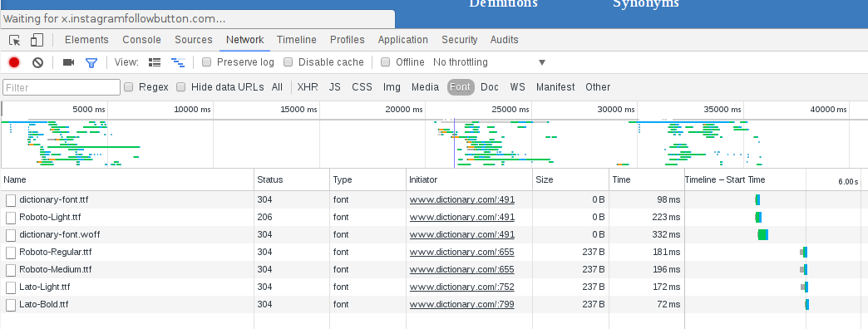Sort by the Initiator column header
868x329 pixels.
point(470,179)
